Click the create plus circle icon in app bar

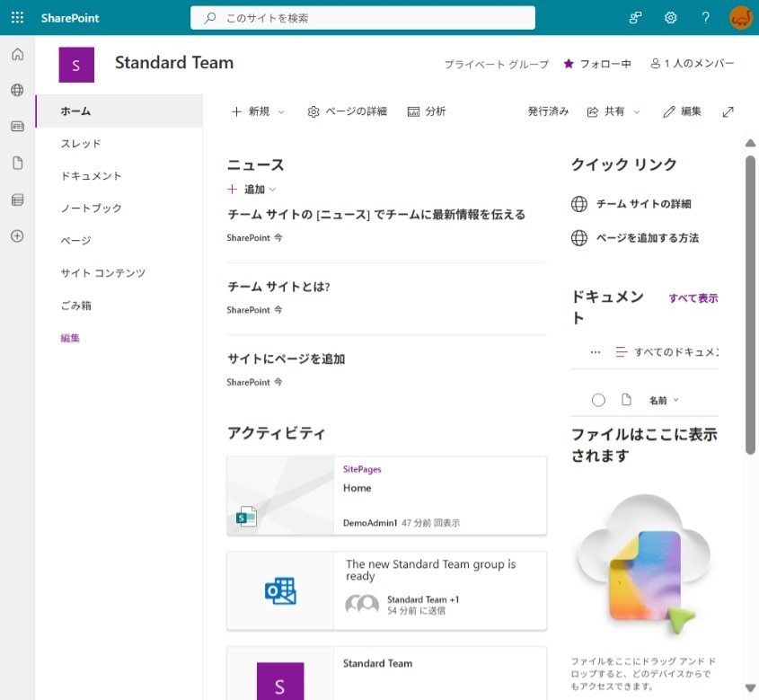pyautogui.click(x=17, y=235)
